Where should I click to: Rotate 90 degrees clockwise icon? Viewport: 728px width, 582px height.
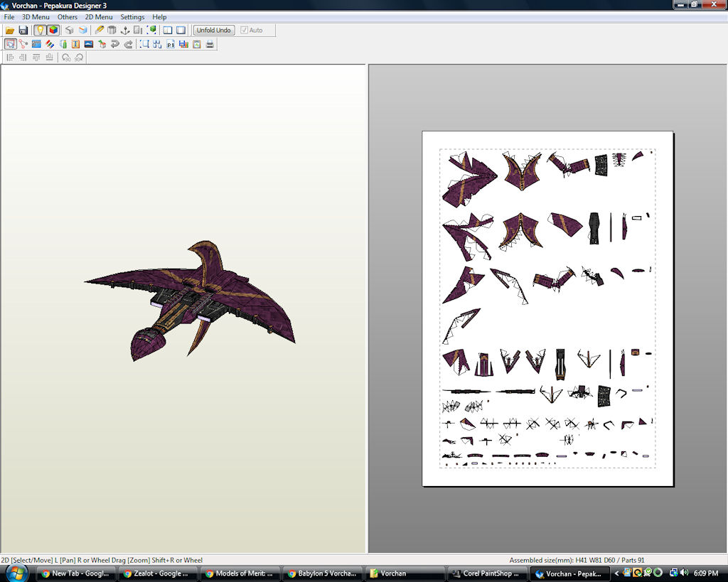click(x=79, y=58)
